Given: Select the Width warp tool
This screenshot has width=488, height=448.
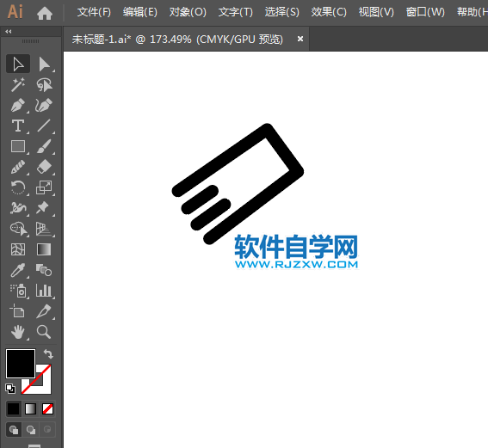Looking at the screenshot, I should click(18, 208).
